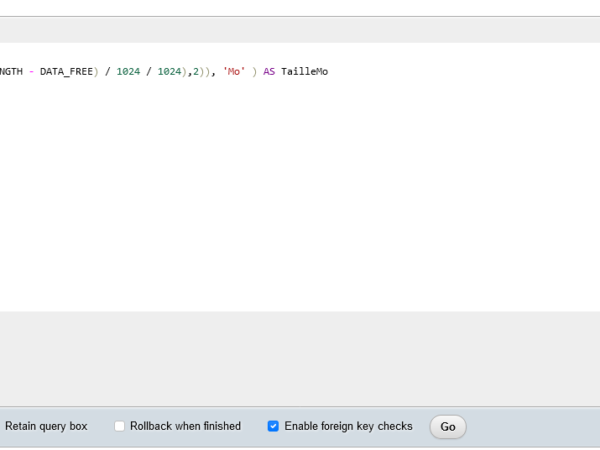Image resolution: width=600 pixels, height=450 pixels.
Task: Click the Retain query box label
Action: tap(46, 426)
